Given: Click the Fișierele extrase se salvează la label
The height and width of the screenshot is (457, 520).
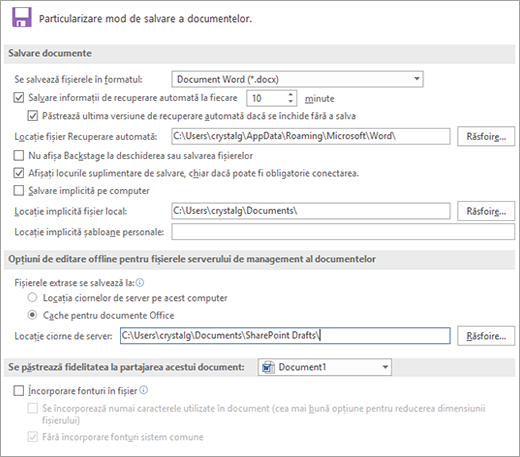Looking at the screenshot, I should click(x=74, y=283).
